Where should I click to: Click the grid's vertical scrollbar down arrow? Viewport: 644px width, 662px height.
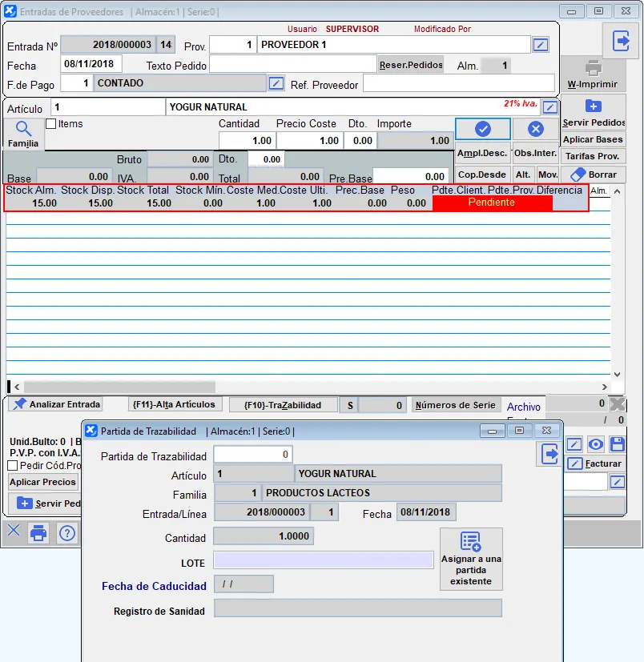click(617, 374)
